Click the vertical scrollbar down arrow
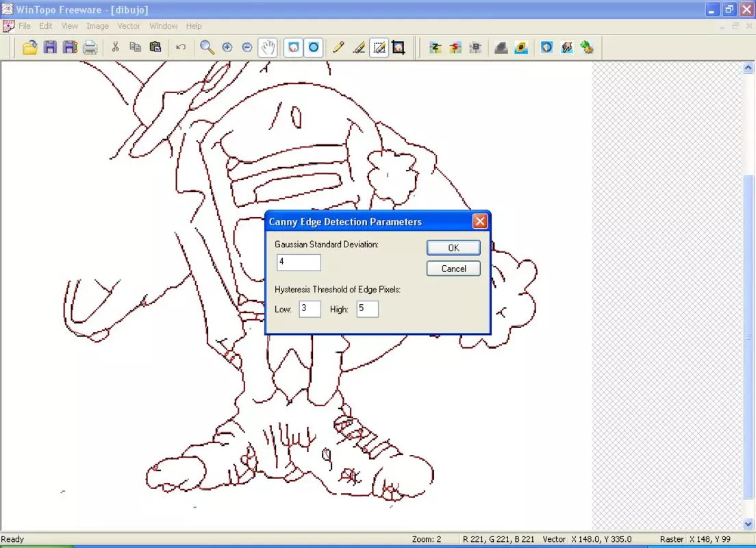The image size is (756, 548). [748, 524]
